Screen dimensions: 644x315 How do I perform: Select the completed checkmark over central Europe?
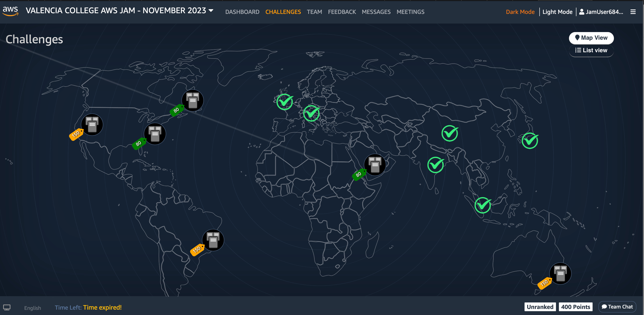pyautogui.click(x=311, y=113)
